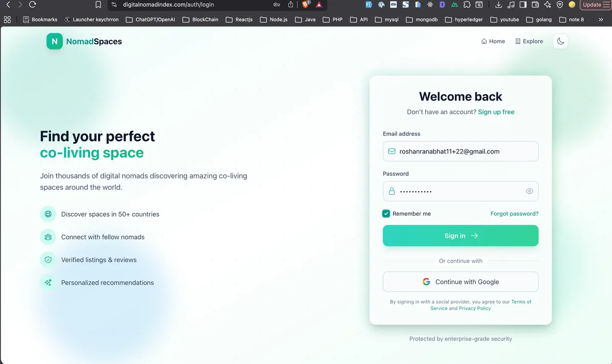
Task: Open Brave Leo AI sparkle icon
Action: click(x=548, y=5)
